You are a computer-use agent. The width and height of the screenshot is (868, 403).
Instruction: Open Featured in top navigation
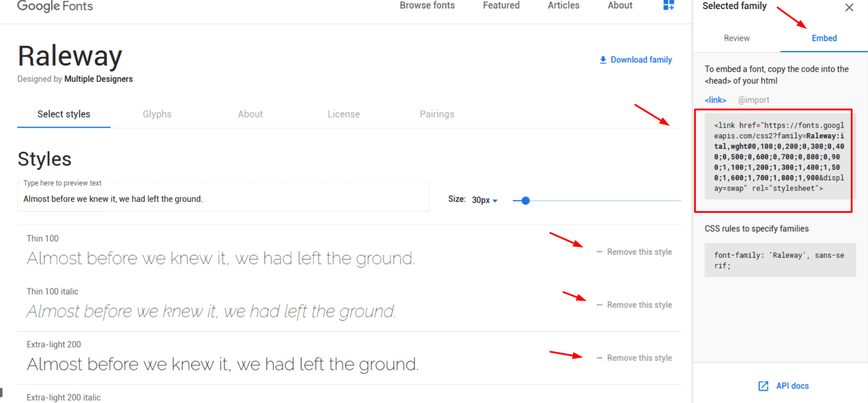click(x=501, y=6)
